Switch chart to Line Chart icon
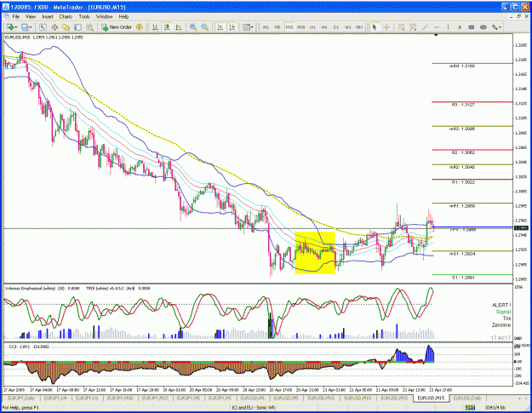This screenshot has height=413, width=532. click(x=179, y=27)
